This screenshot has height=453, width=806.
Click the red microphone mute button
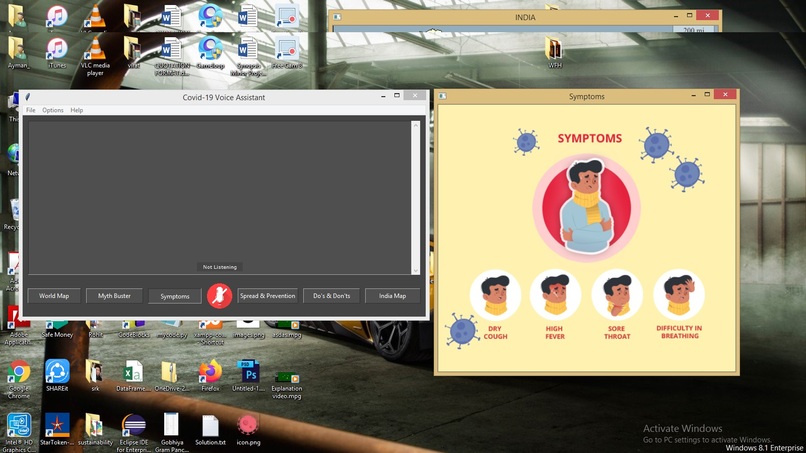[219, 296]
